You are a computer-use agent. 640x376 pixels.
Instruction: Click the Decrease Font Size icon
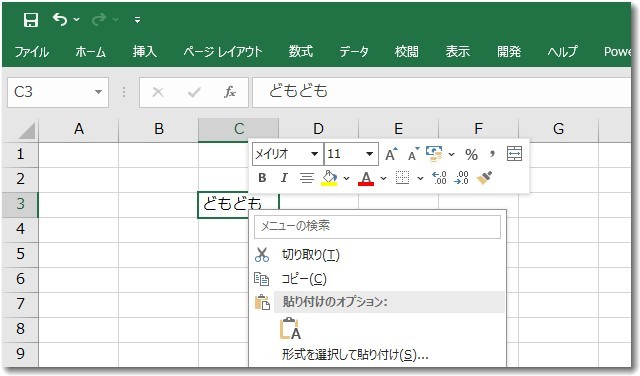413,154
